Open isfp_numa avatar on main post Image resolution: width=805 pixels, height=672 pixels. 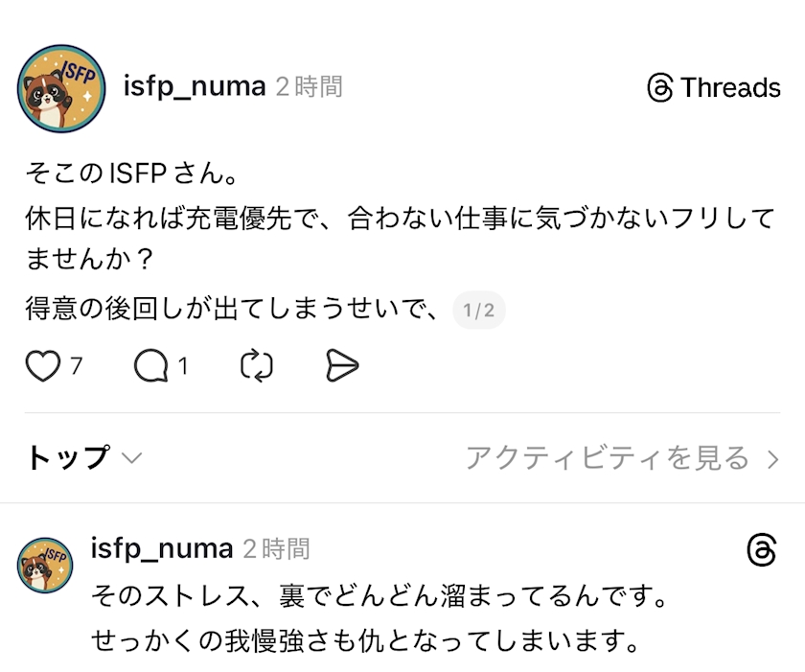coord(61,88)
